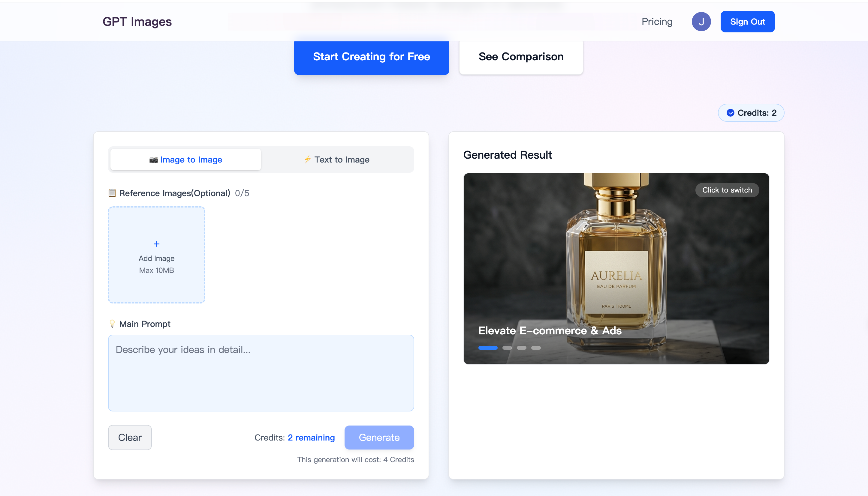Open the Pricing page
868x496 pixels.
pos(657,22)
